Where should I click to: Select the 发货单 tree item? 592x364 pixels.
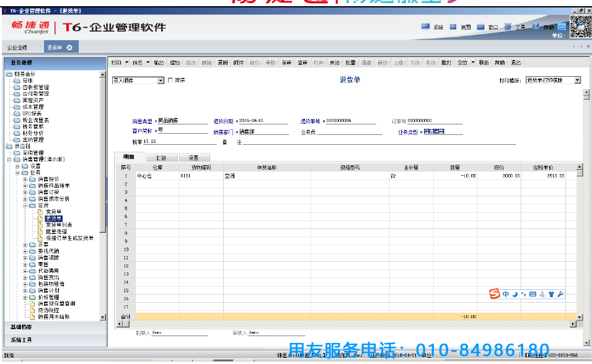(x=53, y=212)
